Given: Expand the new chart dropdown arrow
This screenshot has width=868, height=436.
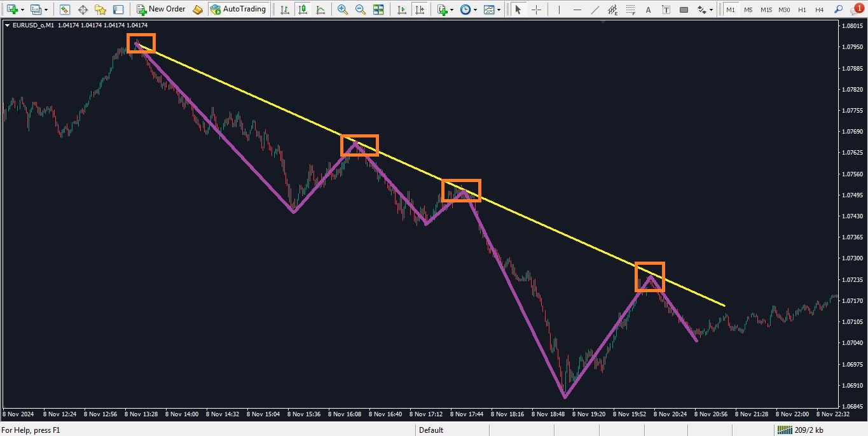Looking at the screenshot, I should 23,10.
